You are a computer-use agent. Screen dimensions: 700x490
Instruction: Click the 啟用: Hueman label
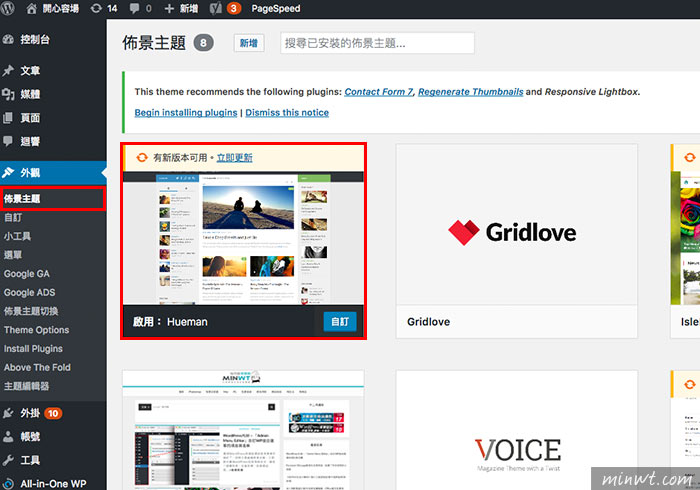pos(170,322)
